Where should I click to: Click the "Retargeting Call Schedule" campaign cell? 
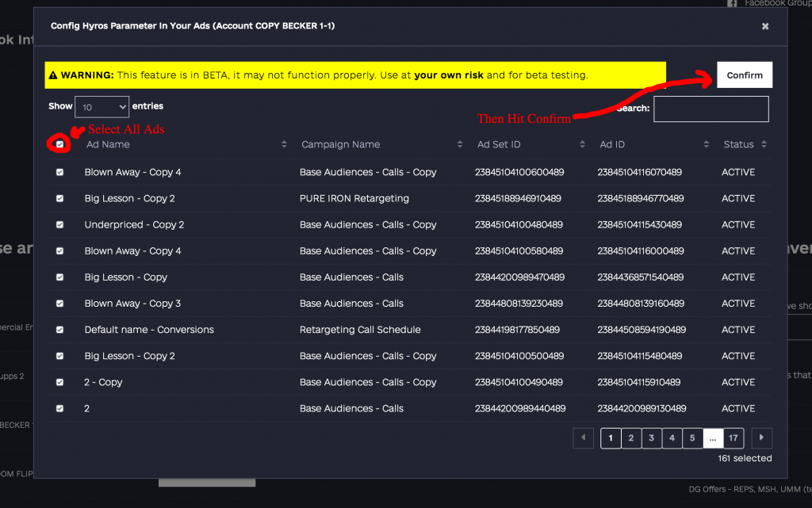coord(360,330)
